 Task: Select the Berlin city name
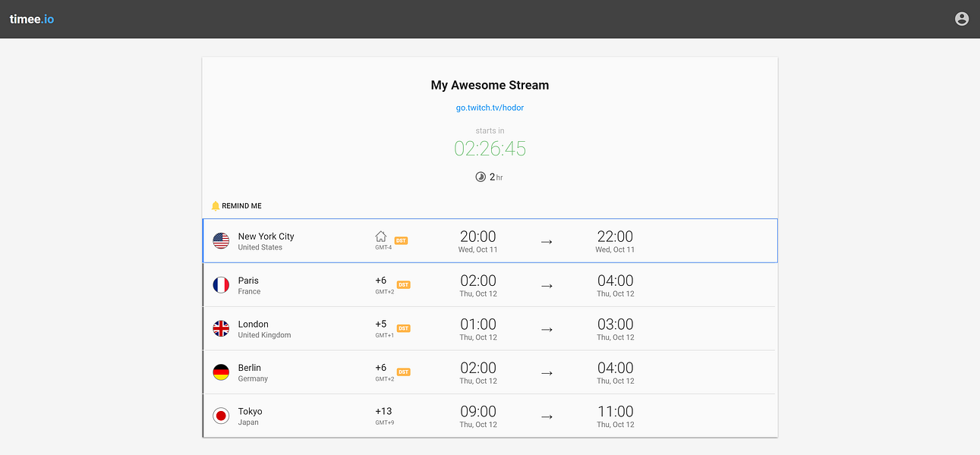pos(249,368)
